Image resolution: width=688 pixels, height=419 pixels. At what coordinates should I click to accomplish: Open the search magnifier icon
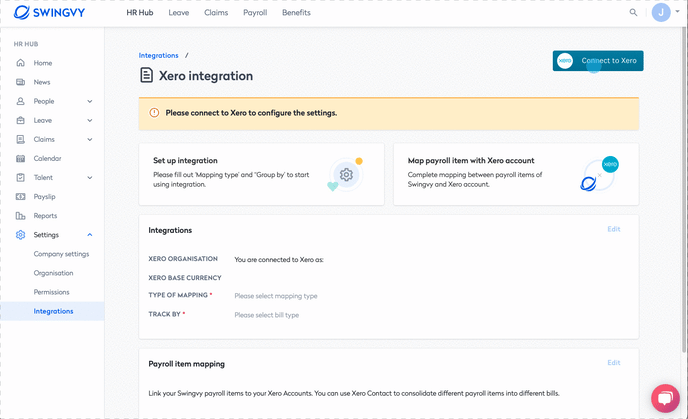click(633, 12)
